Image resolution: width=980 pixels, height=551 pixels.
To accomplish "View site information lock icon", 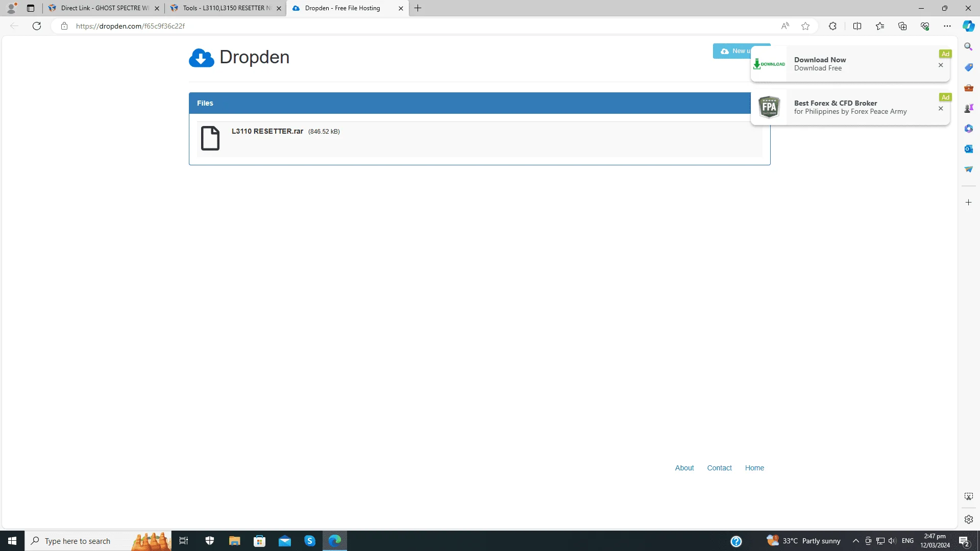I will [x=64, y=26].
